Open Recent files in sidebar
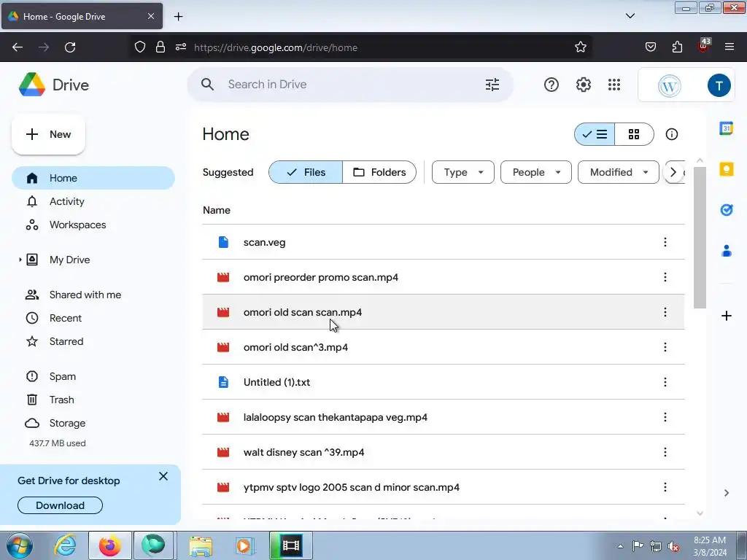 [93, 318]
